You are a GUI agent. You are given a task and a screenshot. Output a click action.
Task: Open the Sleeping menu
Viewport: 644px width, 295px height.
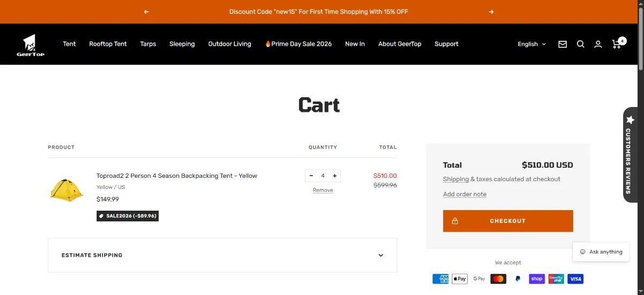click(182, 44)
